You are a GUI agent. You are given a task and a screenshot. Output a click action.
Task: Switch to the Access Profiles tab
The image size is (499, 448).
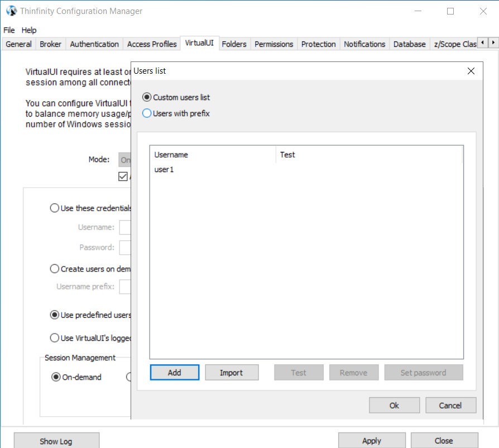coord(152,44)
